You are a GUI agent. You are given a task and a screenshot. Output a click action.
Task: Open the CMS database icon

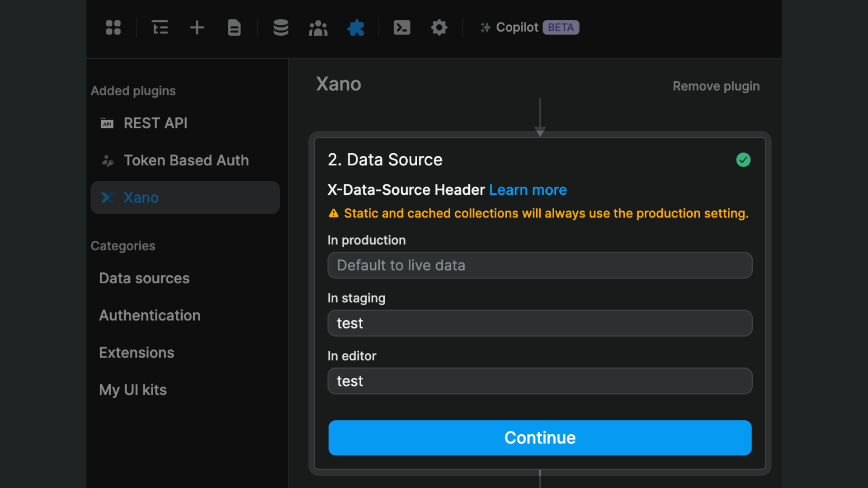coord(281,28)
